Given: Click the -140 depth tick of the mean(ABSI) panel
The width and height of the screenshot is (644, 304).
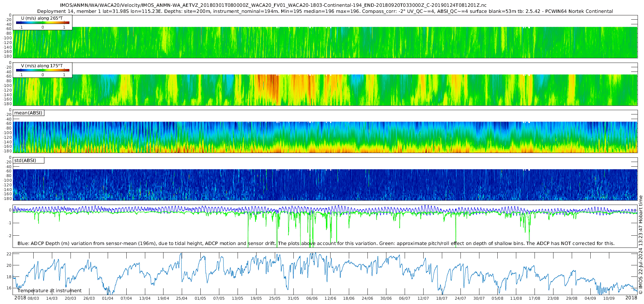Looking at the screenshot, I should point(8,142).
